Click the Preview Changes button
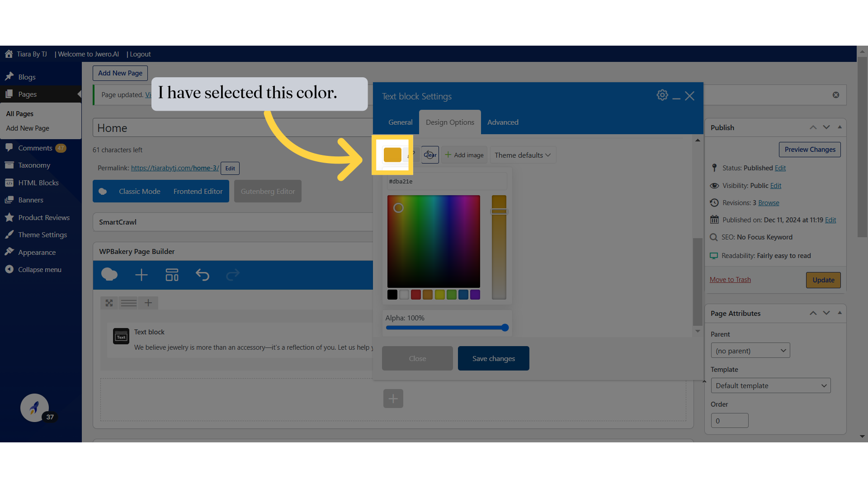This screenshot has height=488, width=868. pos(809,150)
